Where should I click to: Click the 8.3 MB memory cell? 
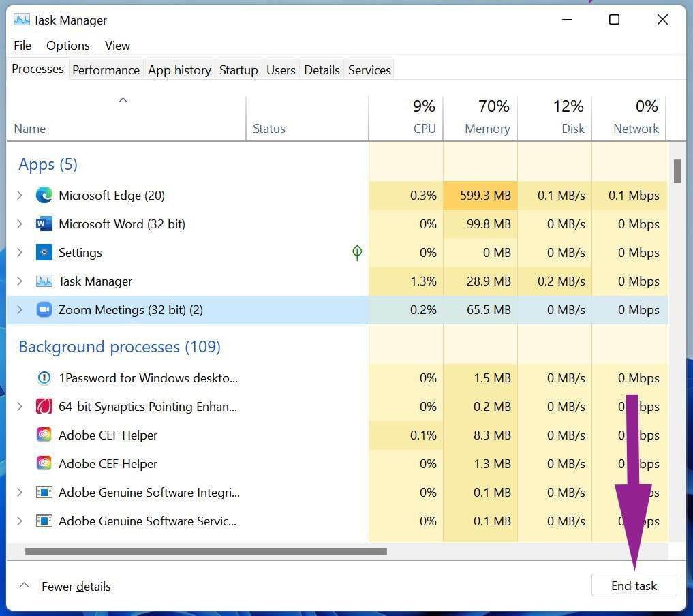tap(480, 435)
